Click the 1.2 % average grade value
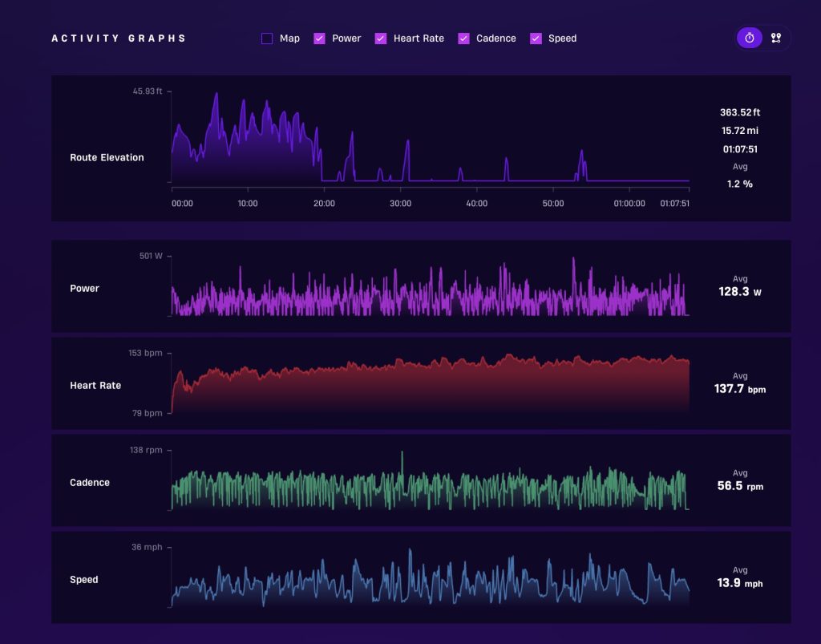The height and width of the screenshot is (644, 821). (x=740, y=184)
